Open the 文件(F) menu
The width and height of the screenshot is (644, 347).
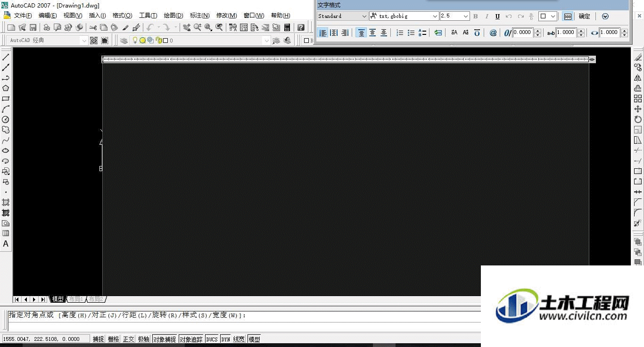point(23,16)
